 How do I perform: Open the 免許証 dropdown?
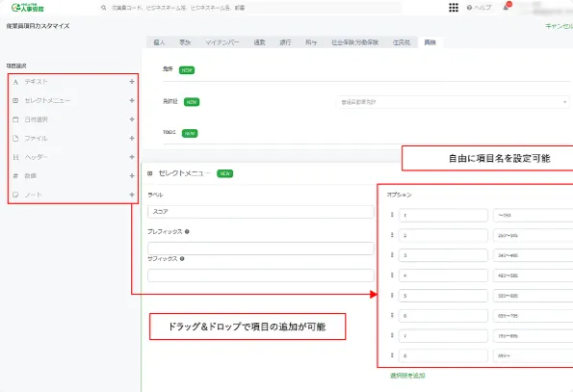click(453, 102)
